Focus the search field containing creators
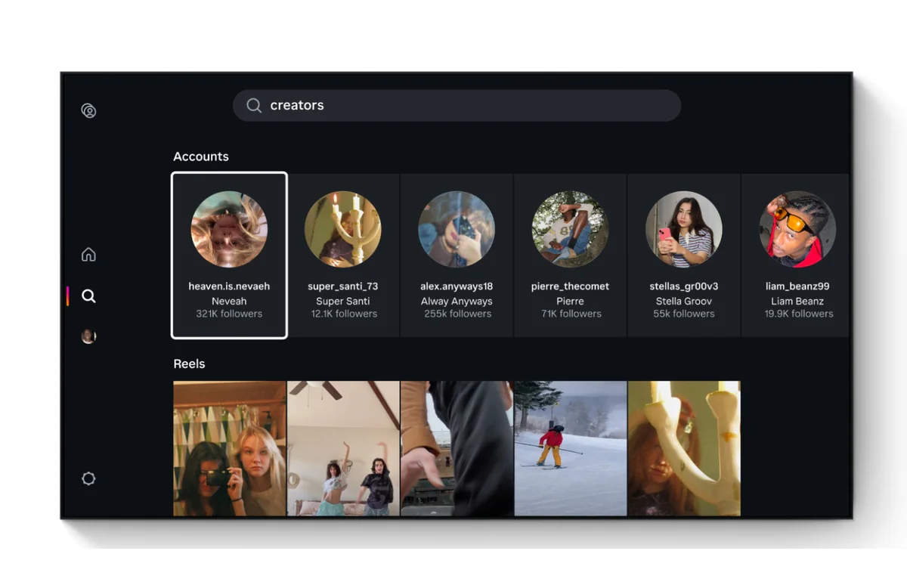 pos(457,106)
